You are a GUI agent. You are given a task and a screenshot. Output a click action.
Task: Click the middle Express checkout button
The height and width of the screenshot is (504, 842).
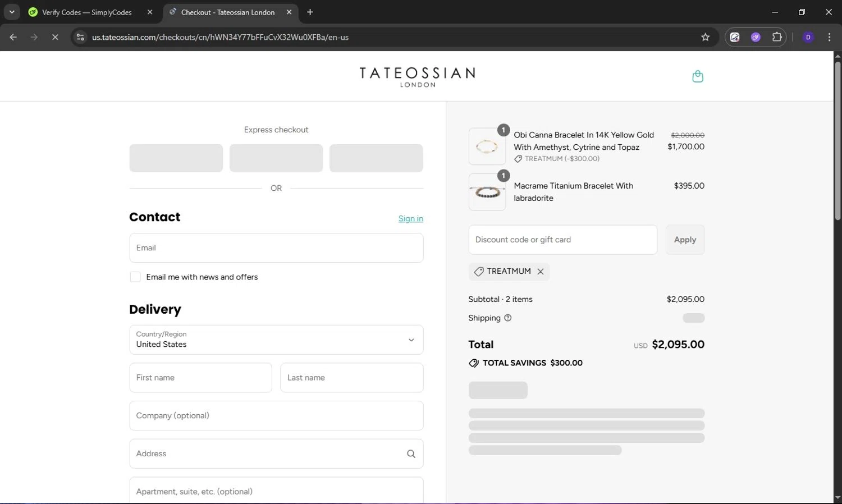pos(276,158)
